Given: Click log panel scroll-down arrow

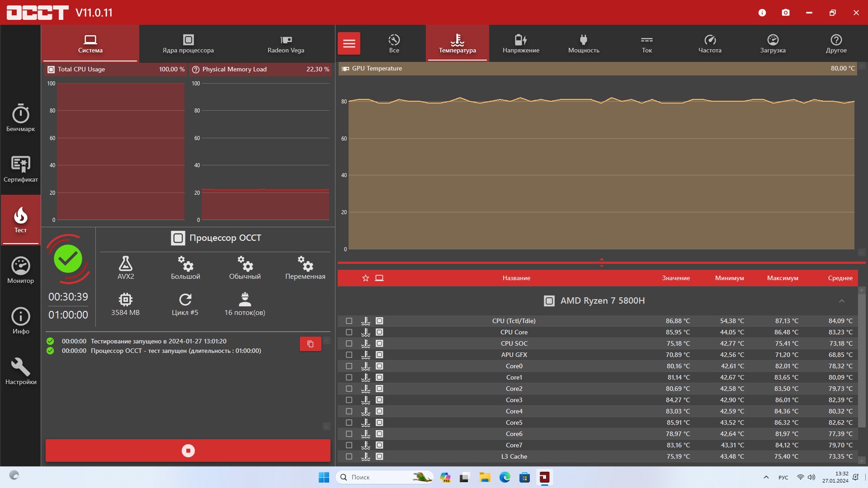Looking at the screenshot, I should click(326, 426).
